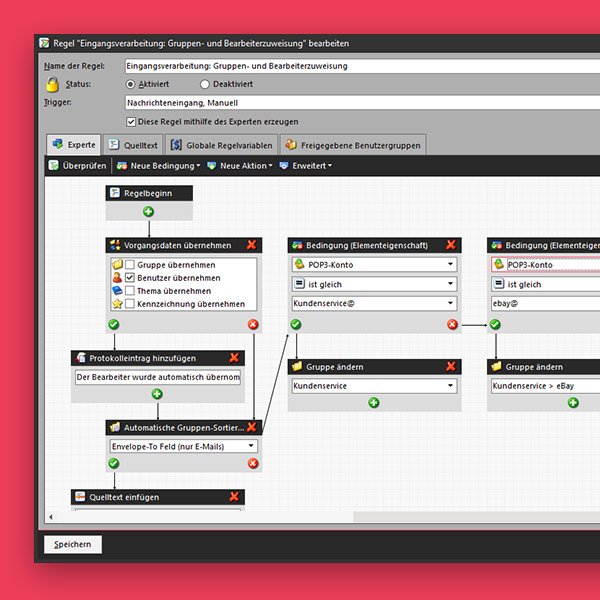
Task: Click the Gruppe ändern eBay folder icon
Action: [x=496, y=366]
